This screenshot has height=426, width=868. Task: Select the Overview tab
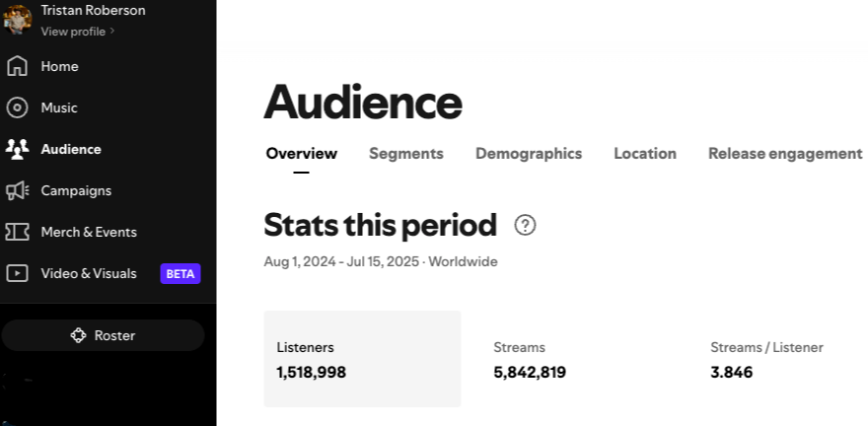point(302,154)
